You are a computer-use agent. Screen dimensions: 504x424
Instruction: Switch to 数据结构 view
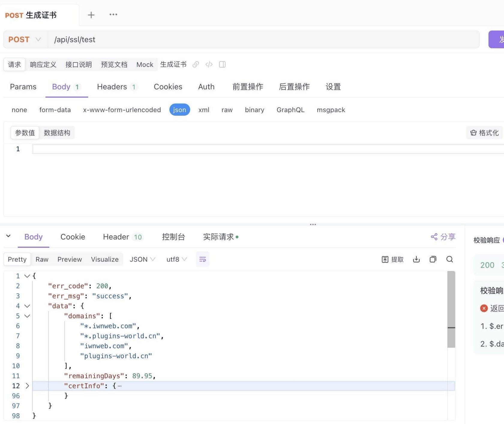click(x=57, y=133)
